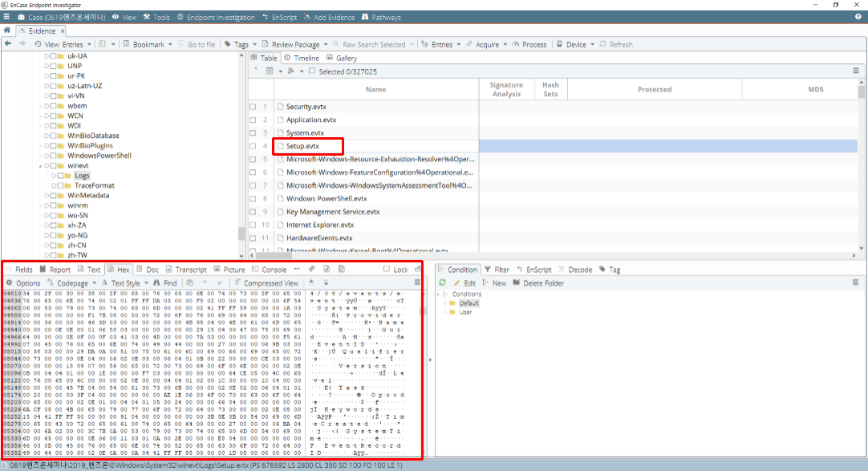Open the Acquire dropdown arrow
868x471 pixels.
point(505,44)
